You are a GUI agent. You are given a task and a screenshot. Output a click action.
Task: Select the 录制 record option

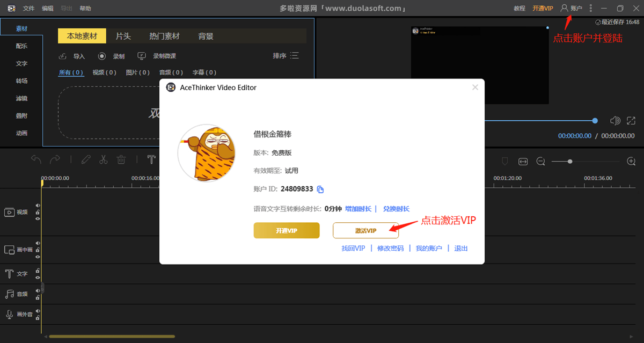point(111,56)
